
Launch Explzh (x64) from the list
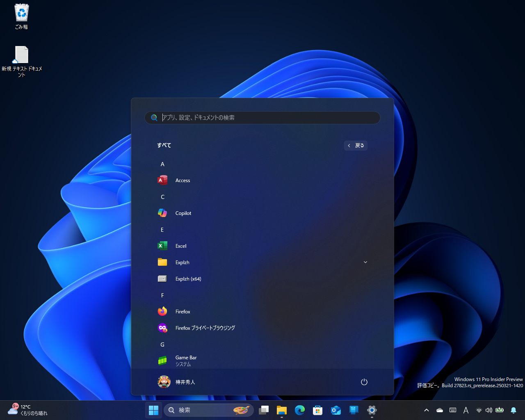coord(188,278)
